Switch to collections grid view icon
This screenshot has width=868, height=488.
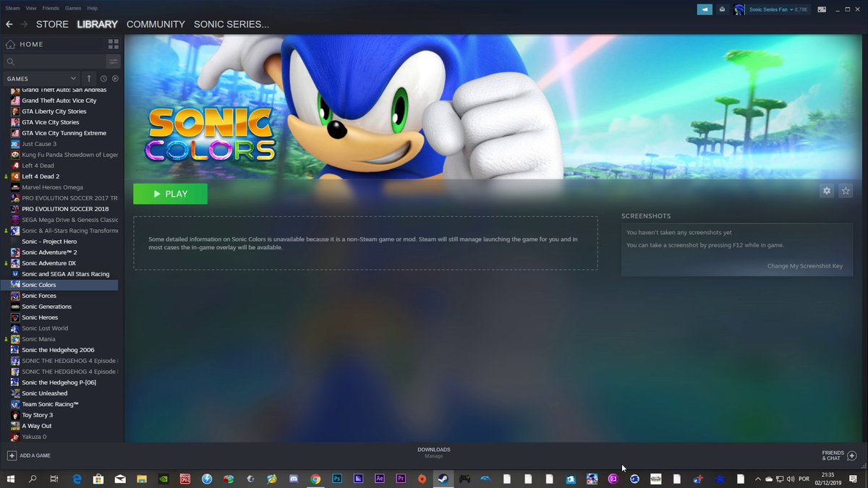[x=114, y=44]
